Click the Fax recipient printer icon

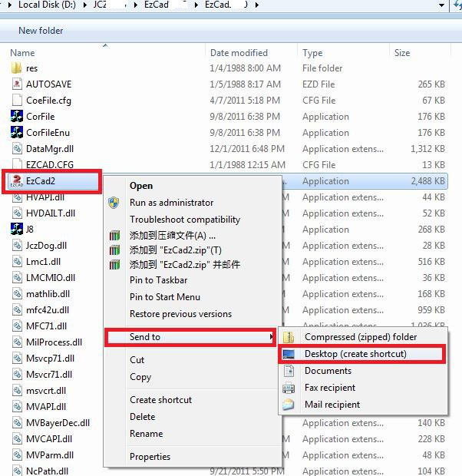click(x=289, y=388)
